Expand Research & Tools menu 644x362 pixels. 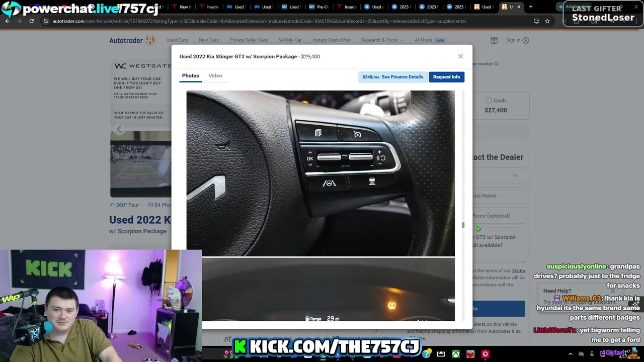pos(382,40)
